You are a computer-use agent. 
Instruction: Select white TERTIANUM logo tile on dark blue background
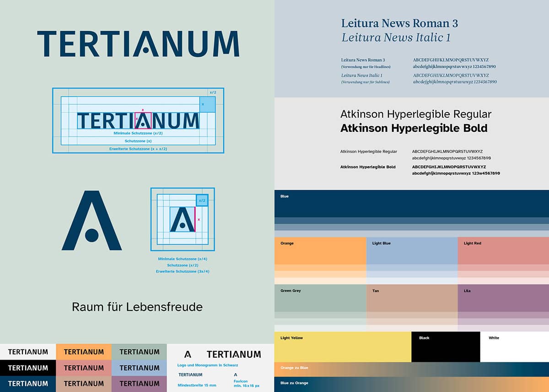point(28,384)
